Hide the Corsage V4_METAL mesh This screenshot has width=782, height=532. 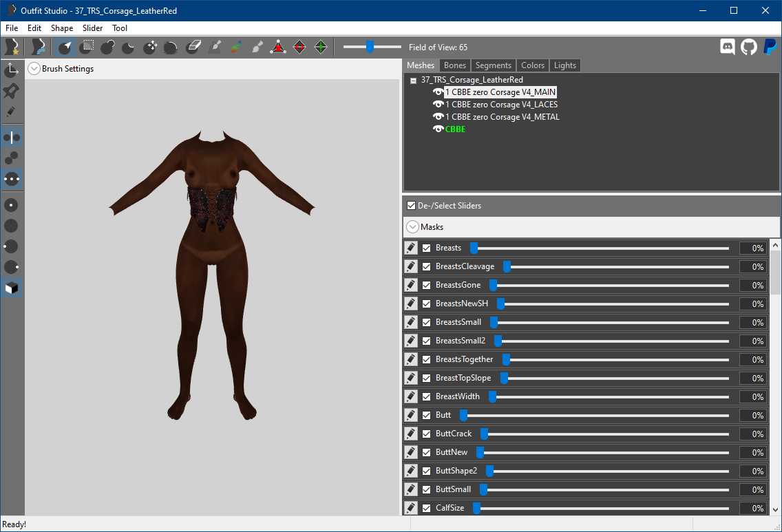438,117
